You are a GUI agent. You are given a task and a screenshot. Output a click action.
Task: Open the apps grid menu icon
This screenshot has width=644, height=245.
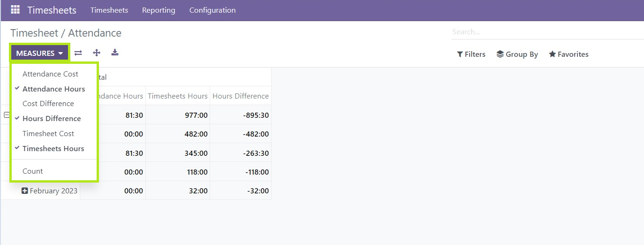(15, 10)
